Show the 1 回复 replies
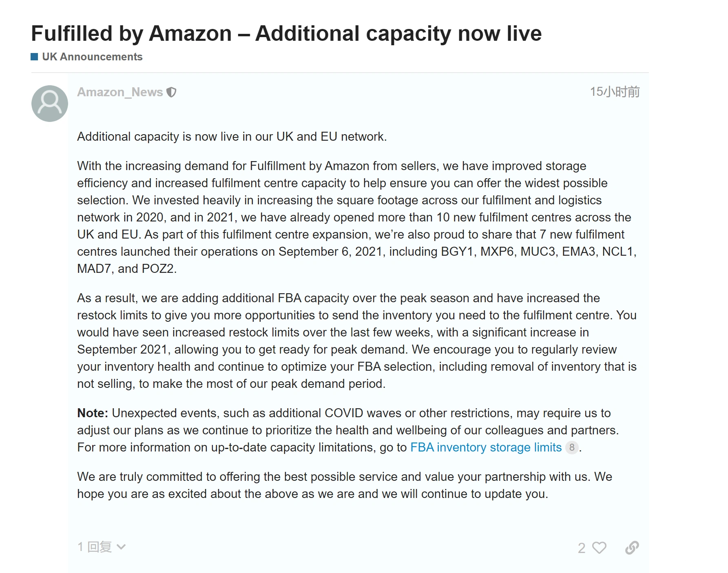Viewport: 728px width, 573px height. point(95,547)
